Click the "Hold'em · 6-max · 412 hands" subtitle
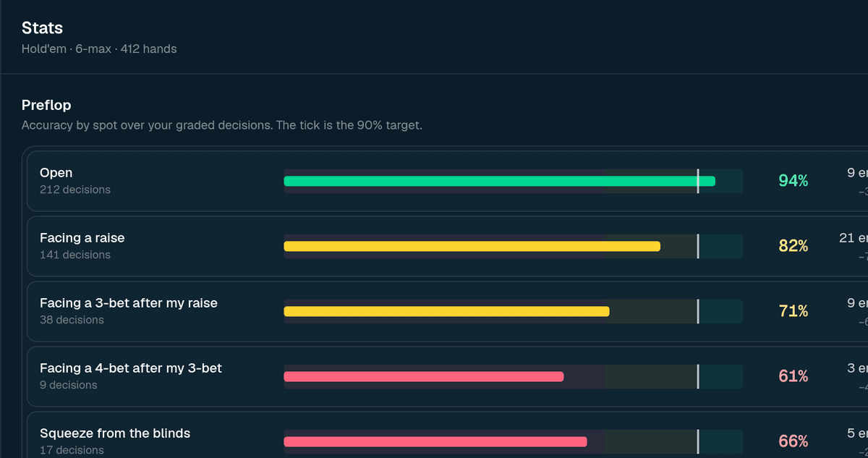 click(99, 49)
